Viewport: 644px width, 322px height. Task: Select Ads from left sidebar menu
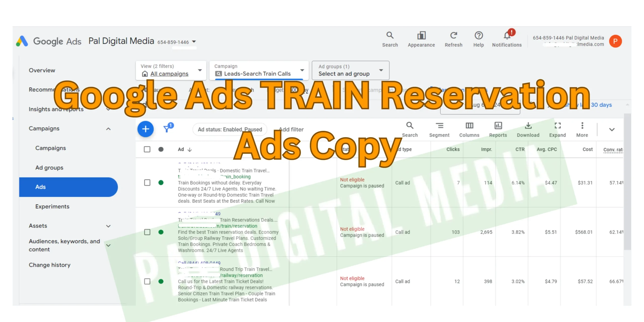(41, 186)
